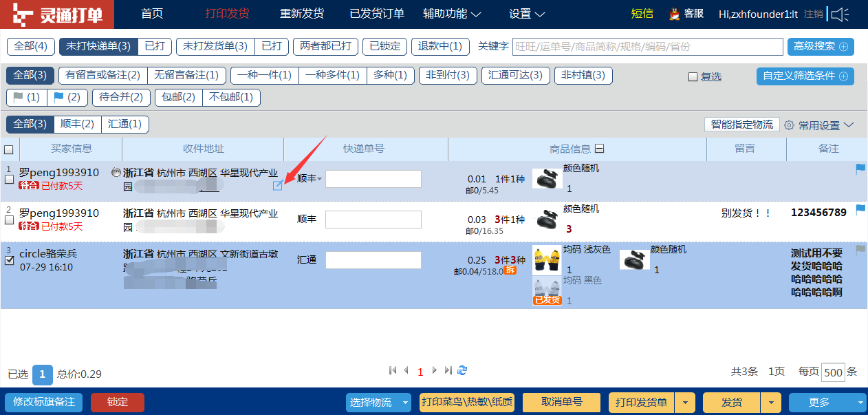Click the 灵通打单 logo

click(x=58, y=14)
